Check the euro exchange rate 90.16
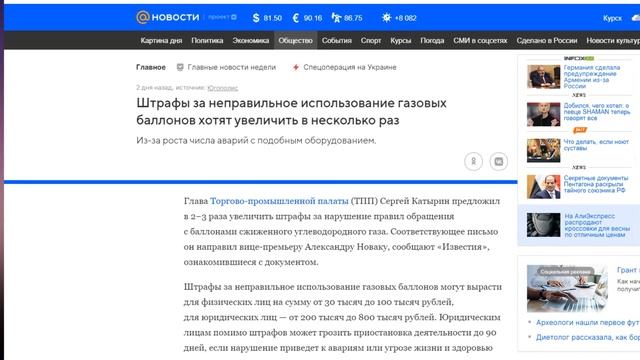640x360 pixels. (308, 18)
